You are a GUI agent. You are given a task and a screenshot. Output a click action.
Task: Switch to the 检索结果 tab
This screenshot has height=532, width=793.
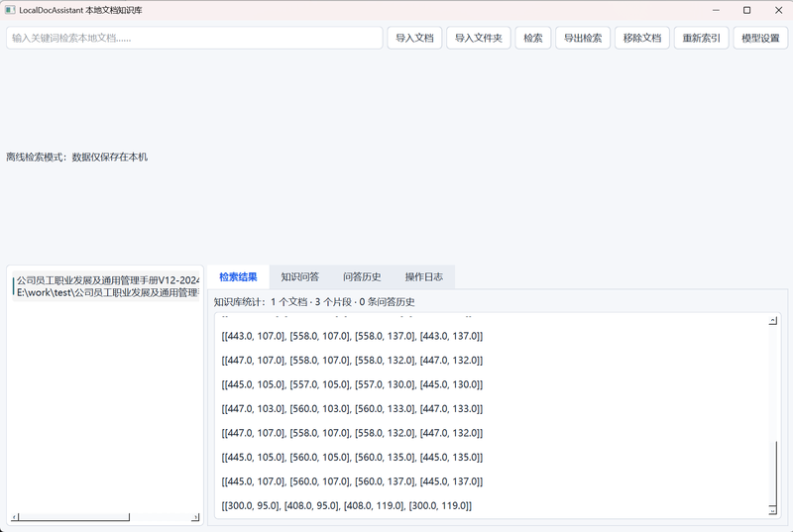coord(238,276)
